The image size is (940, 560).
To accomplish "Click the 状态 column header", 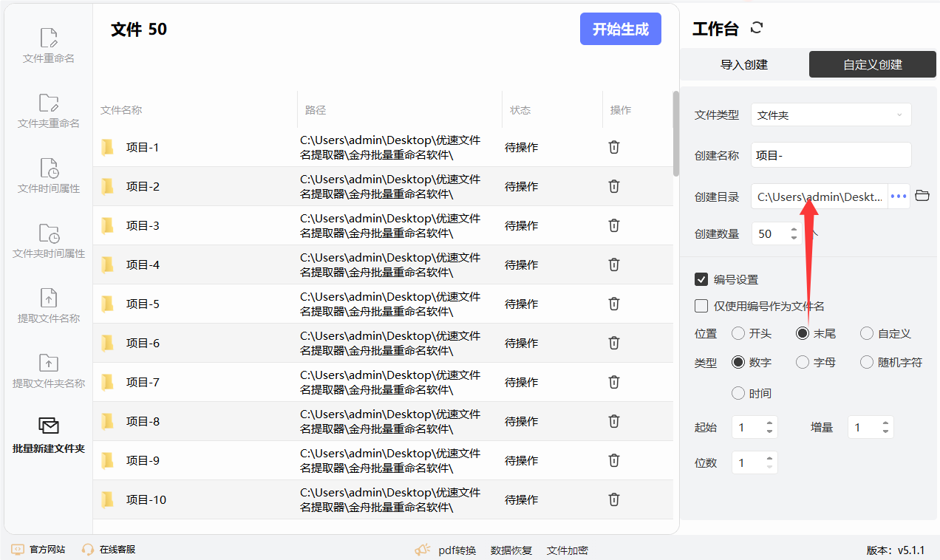I will [x=520, y=110].
